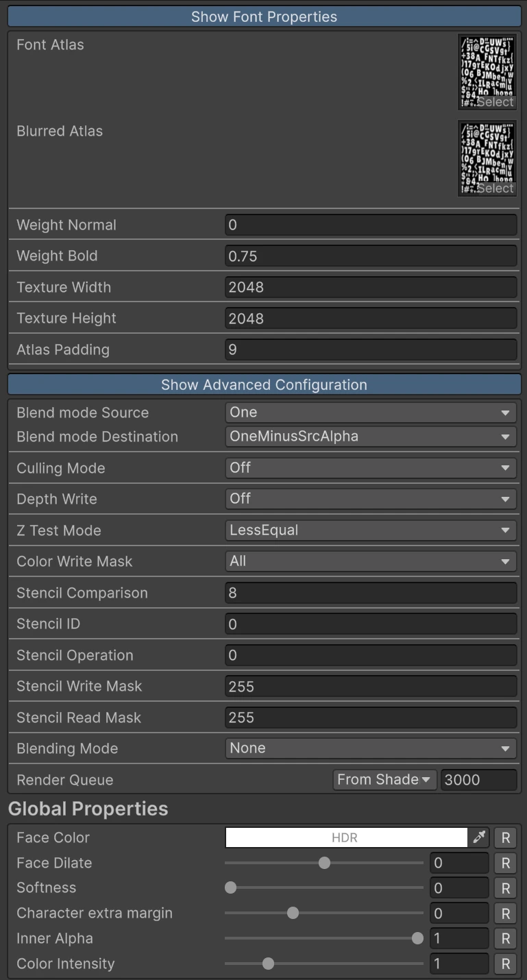Collapse the Show Advanced Configuration section

pos(264,384)
